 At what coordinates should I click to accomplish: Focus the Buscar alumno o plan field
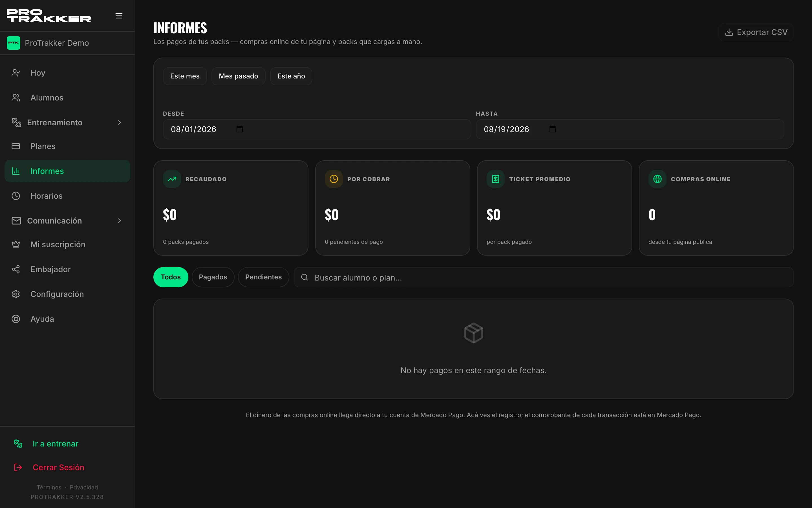tap(544, 277)
